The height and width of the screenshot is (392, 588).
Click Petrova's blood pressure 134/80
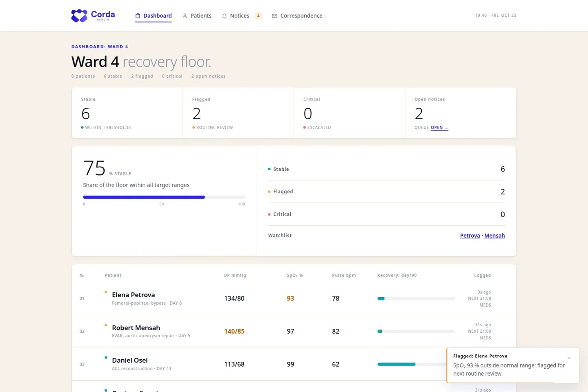[234, 298]
